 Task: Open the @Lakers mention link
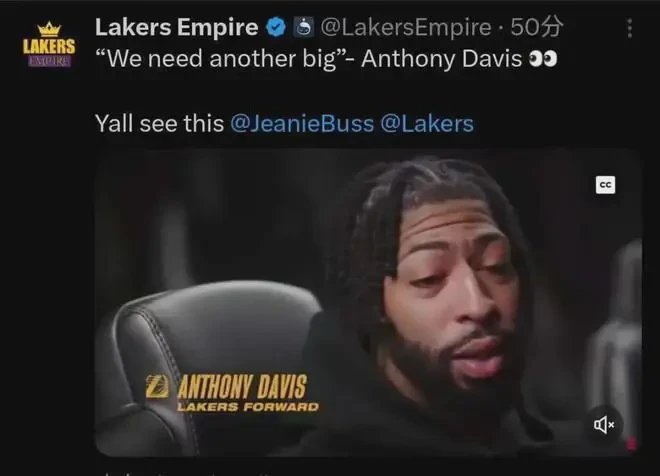[427, 124]
